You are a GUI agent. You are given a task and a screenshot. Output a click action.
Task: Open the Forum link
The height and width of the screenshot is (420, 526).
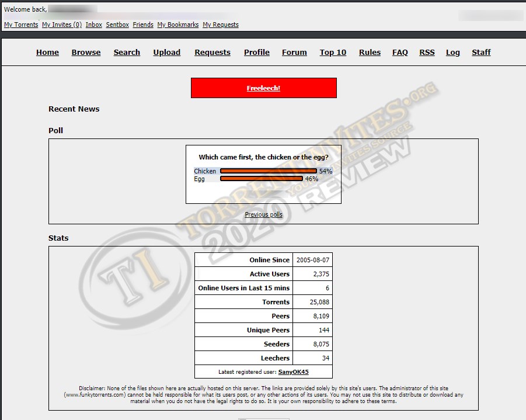[x=294, y=53]
